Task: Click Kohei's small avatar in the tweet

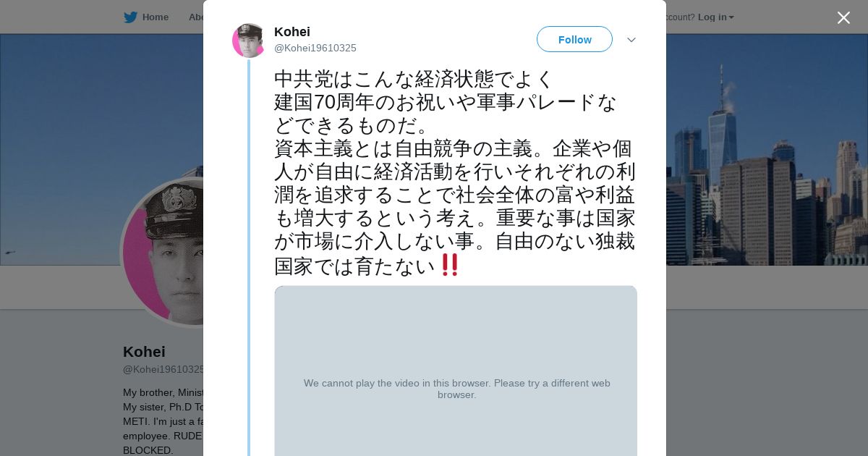Action: pos(249,41)
